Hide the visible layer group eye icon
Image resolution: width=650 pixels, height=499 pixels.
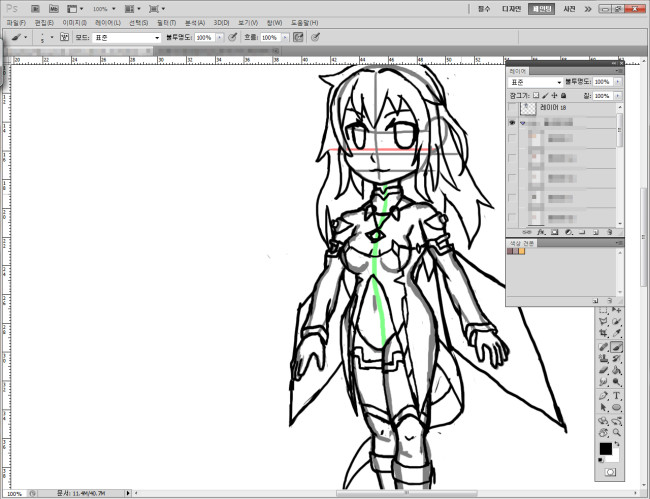point(513,121)
